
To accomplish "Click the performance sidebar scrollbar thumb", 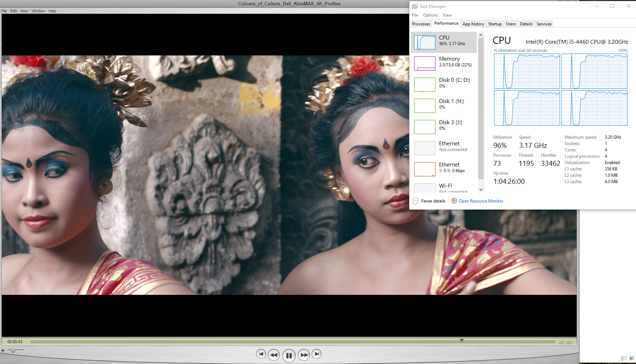I will (481, 109).
